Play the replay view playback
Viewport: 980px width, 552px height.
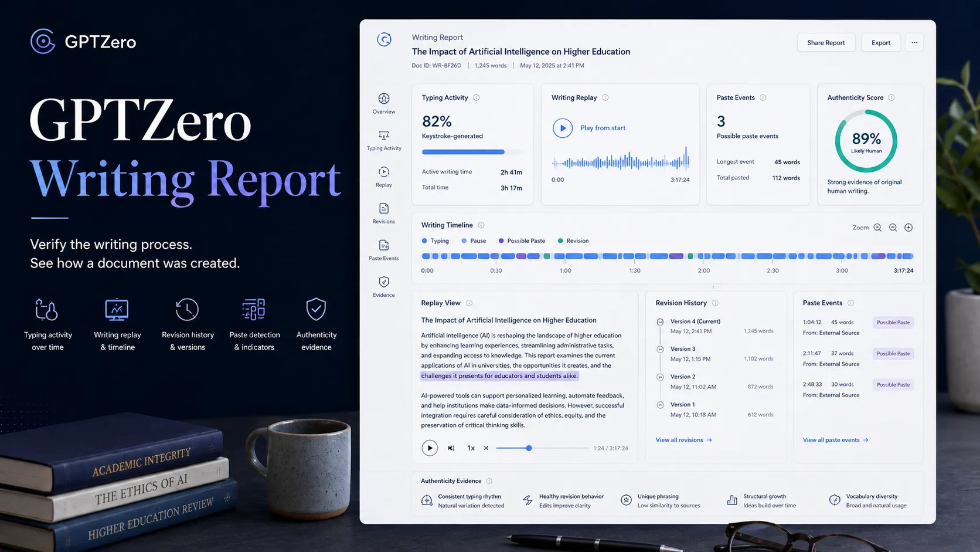coord(430,448)
